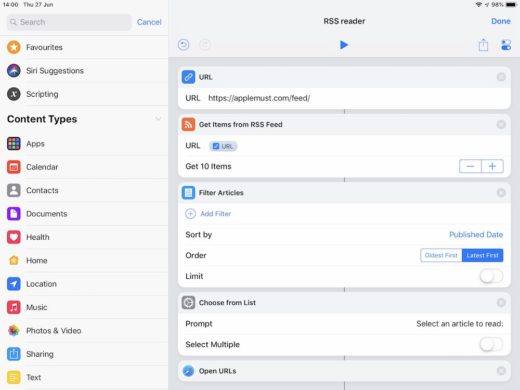Remove the URL action

click(x=501, y=77)
